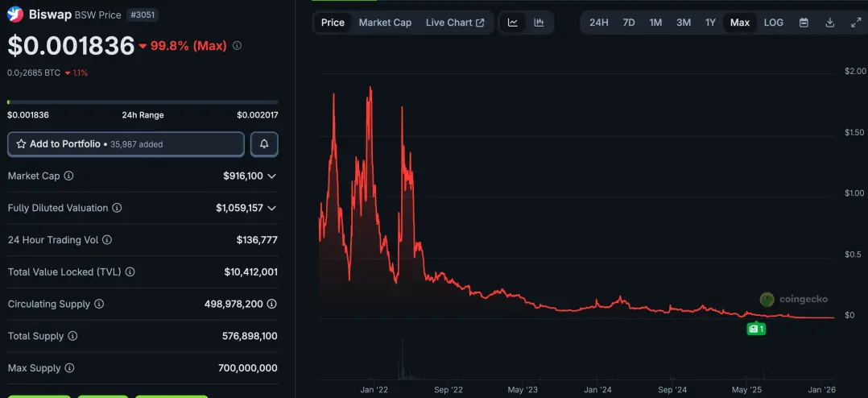Click the 700,000,000 max supply value
This screenshot has height=398, width=868.
(x=248, y=368)
